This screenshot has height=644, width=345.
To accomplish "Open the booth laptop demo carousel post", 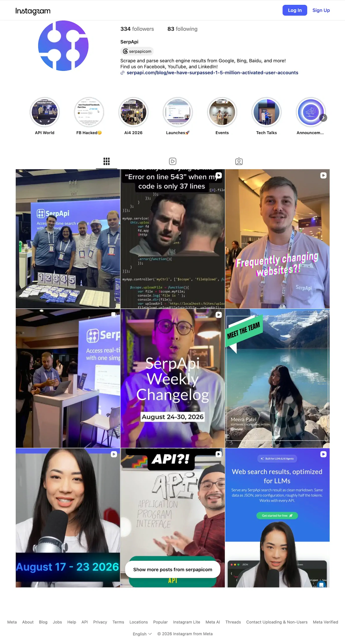I will click(68, 378).
